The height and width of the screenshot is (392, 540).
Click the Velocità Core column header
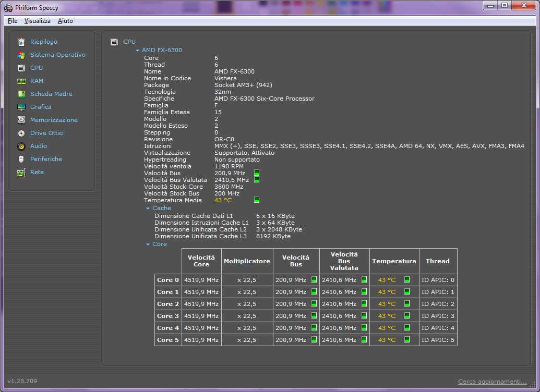(201, 261)
